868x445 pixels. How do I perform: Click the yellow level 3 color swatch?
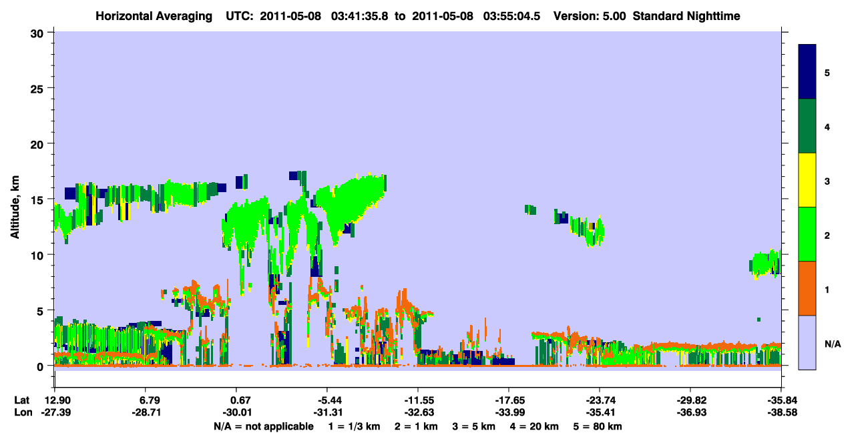point(807,180)
